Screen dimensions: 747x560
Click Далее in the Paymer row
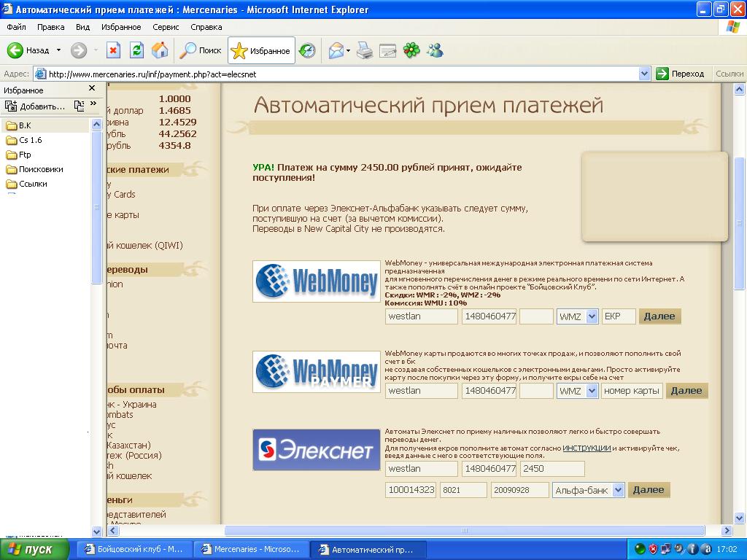pyautogui.click(x=686, y=391)
